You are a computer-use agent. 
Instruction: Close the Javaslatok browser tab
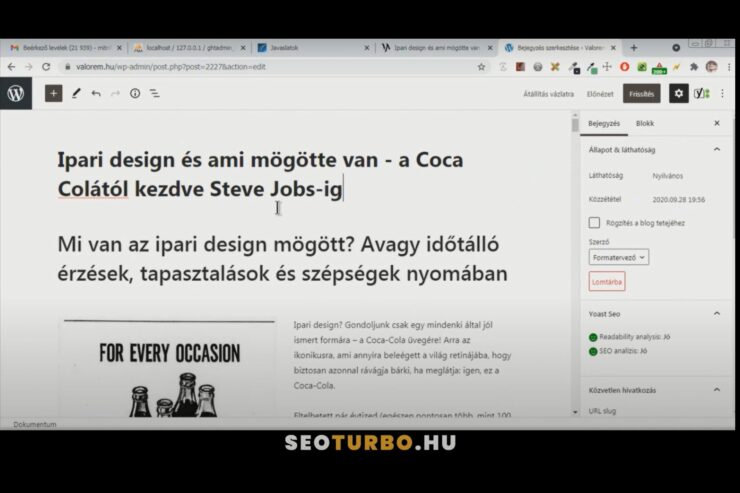[x=367, y=48]
